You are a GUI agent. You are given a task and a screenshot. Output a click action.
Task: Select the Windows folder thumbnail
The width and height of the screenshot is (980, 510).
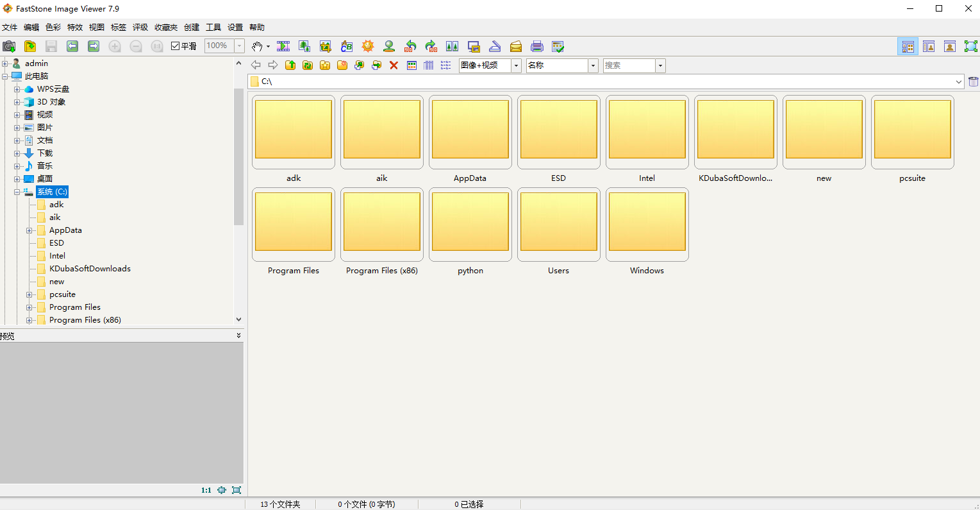pyautogui.click(x=647, y=224)
